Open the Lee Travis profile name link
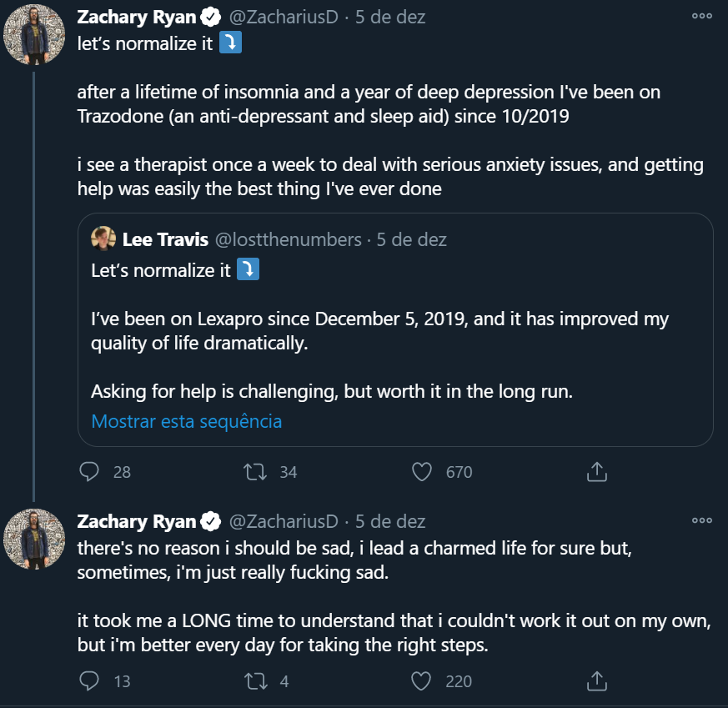The width and height of the screenshot is (728, 708). [x=165, y=240]
